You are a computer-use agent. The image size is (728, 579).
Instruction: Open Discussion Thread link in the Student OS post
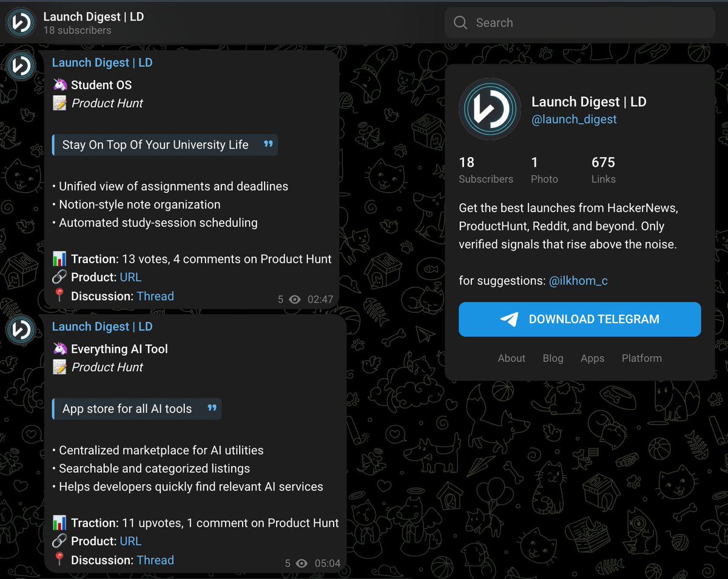[x=155, y=296]
